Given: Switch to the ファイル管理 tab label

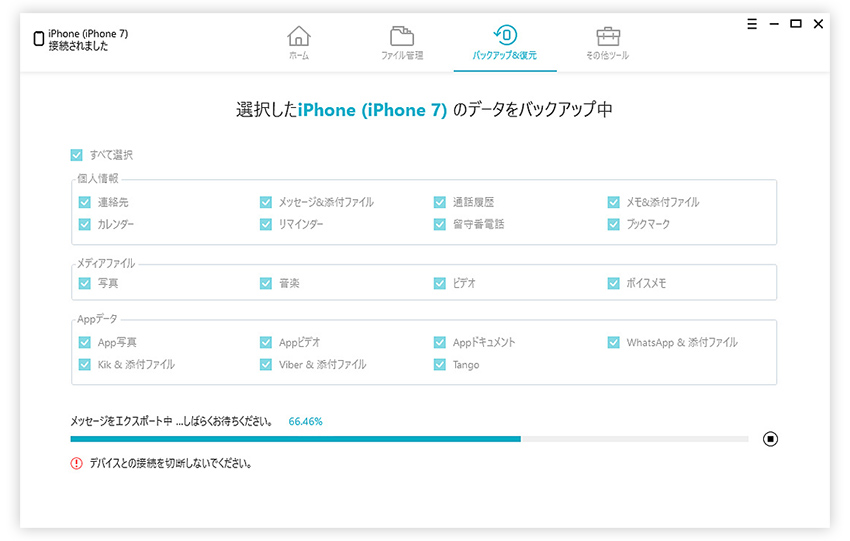Looking at the screenshot, I should (402, 56).
